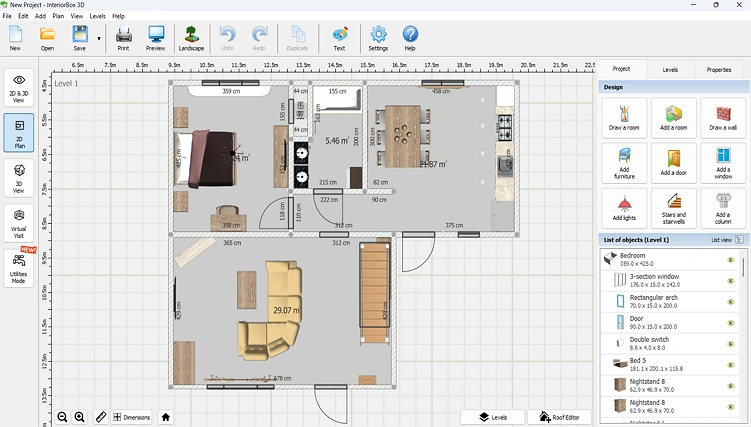Open the Help button in toolbar
751x427 pixels.
click(x=410, y=38)
